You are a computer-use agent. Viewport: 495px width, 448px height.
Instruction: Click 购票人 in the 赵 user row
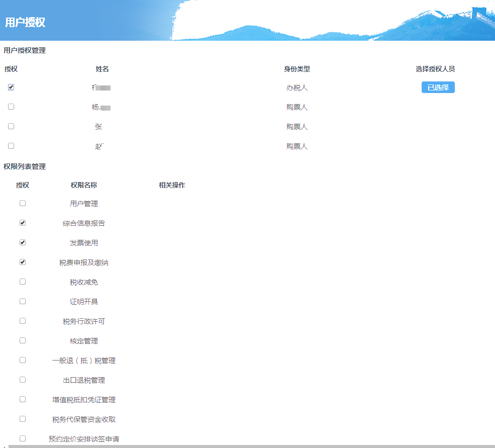click(296, 147)
